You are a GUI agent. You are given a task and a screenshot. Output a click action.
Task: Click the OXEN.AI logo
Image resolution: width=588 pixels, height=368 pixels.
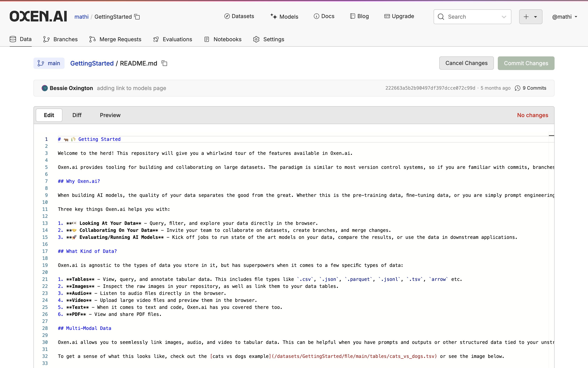point(38,17)
